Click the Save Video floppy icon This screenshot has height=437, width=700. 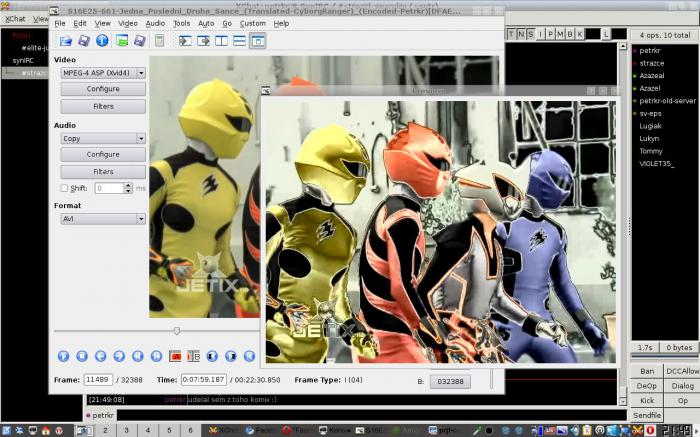click(84, 41)
